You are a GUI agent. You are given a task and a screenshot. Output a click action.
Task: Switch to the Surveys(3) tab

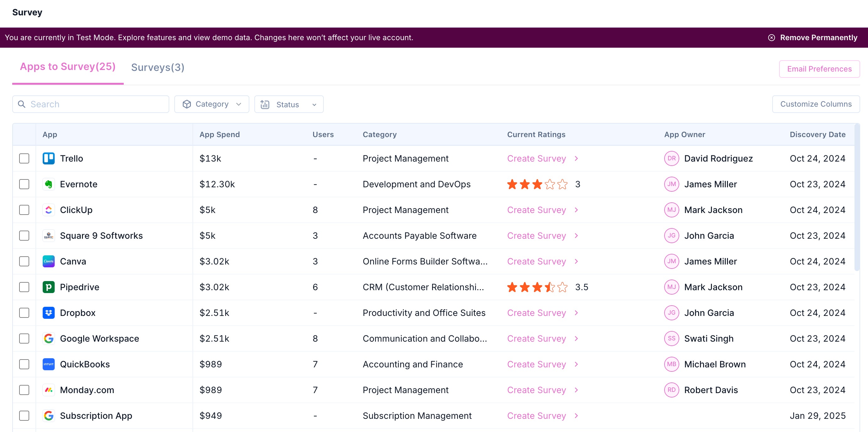[x=157, y=67]
